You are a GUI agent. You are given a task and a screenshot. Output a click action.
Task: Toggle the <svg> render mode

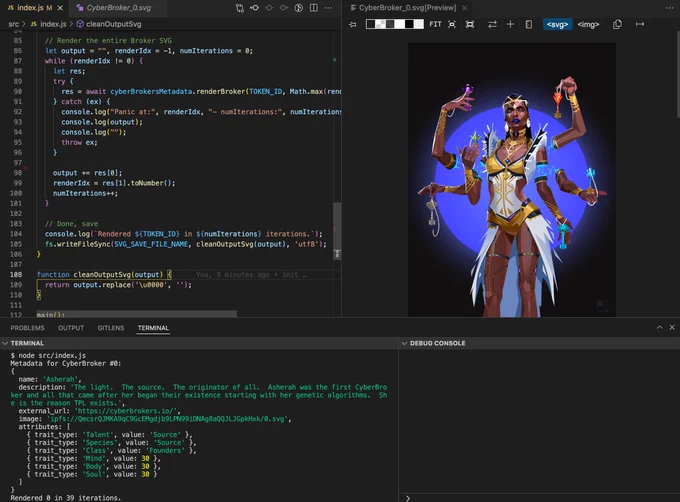tap(557, 24)
